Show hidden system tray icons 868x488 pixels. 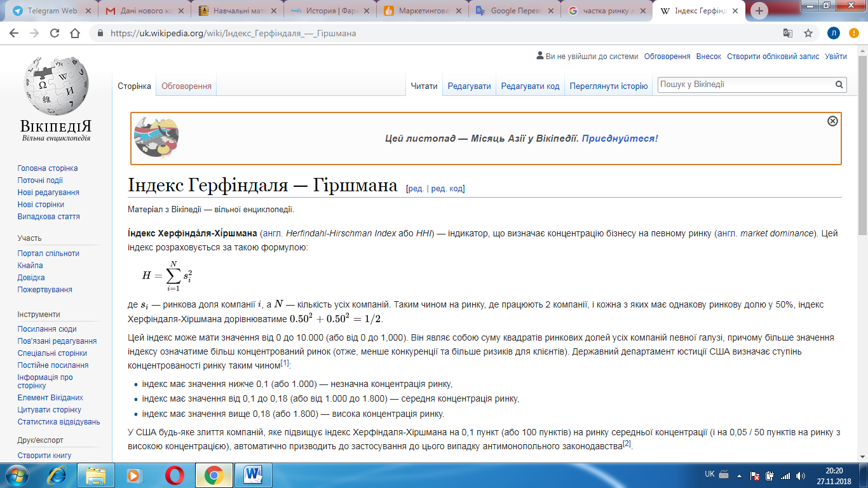[x=740, y=475]
